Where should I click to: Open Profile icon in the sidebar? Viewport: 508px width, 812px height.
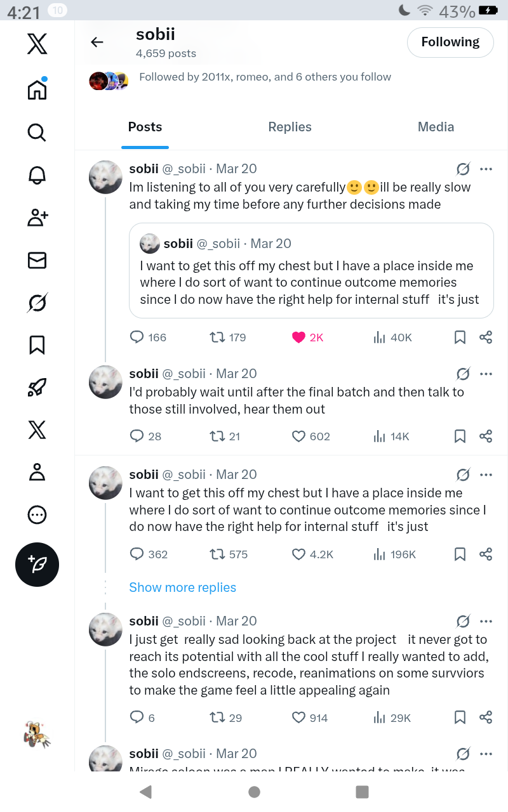point(37,473)
